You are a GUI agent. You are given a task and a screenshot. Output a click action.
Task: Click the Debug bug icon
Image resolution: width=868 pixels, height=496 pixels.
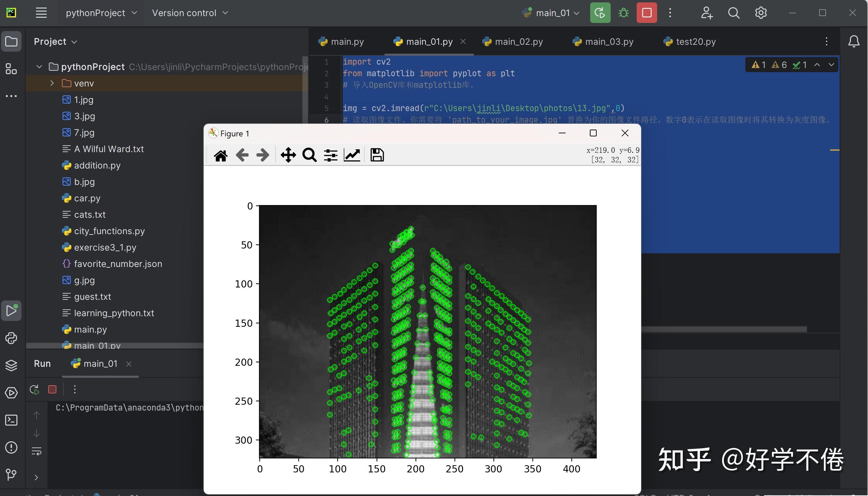[x=624, y=13]
